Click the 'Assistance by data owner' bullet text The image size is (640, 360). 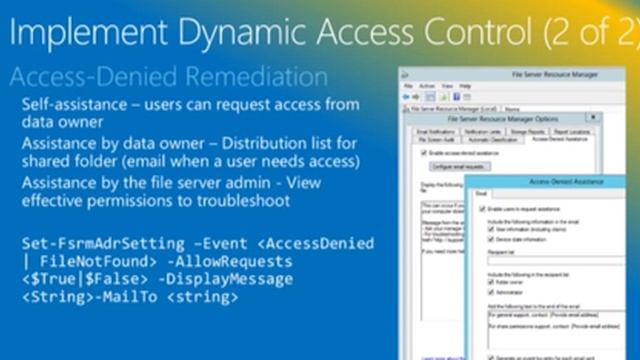(x=191, y=152)
